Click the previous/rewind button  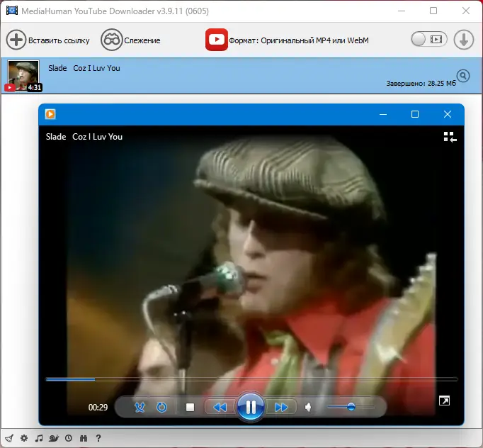tap(220, 408)
